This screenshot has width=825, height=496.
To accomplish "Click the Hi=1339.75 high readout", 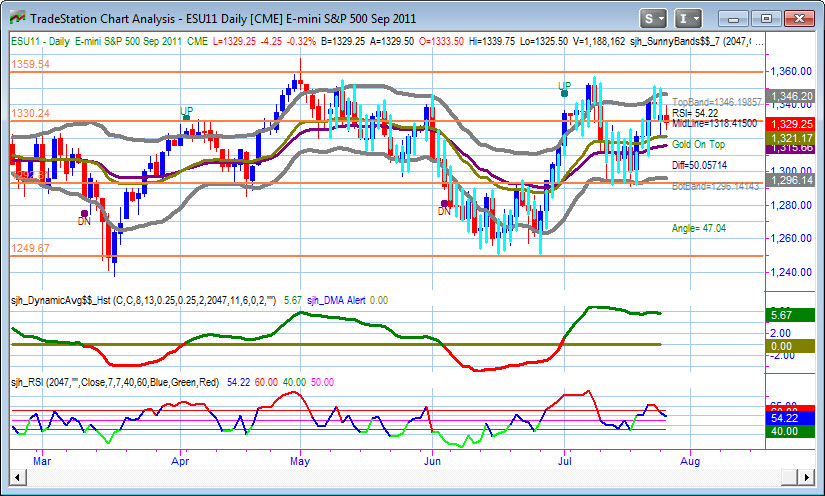I will click(492, 41).
